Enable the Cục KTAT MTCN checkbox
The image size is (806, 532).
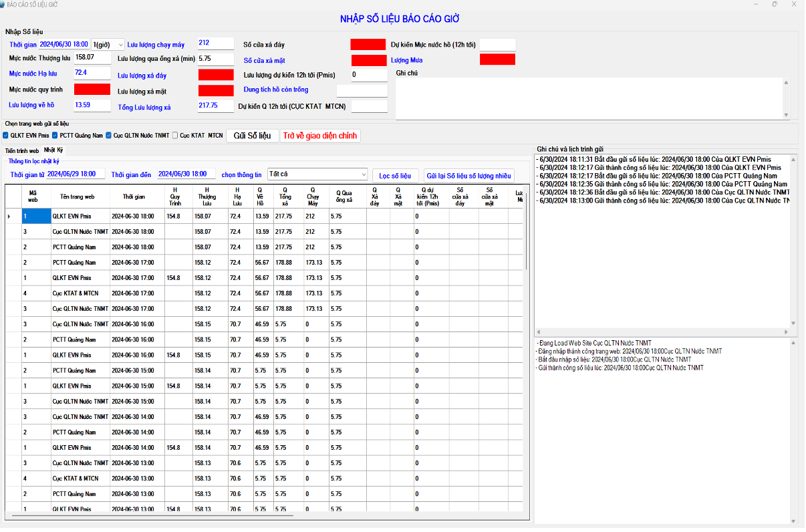point(175,136)
